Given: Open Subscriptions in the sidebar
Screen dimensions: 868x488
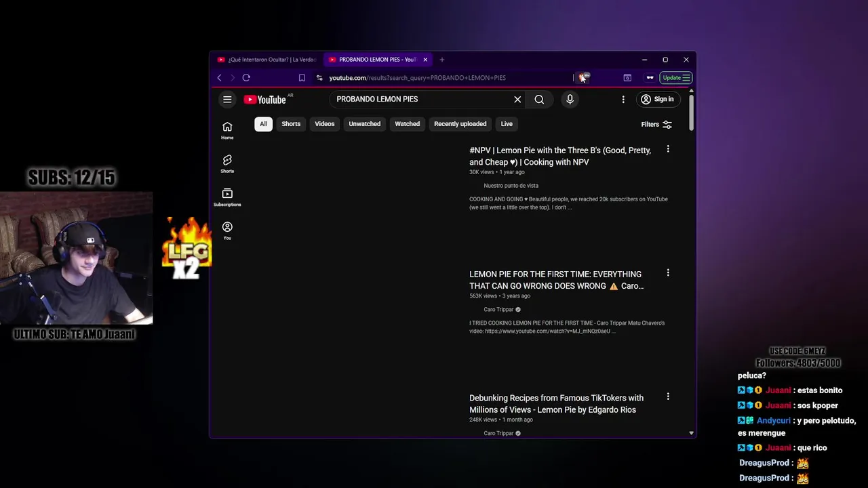Looking at the screenshot, I should tap(227, 197).
